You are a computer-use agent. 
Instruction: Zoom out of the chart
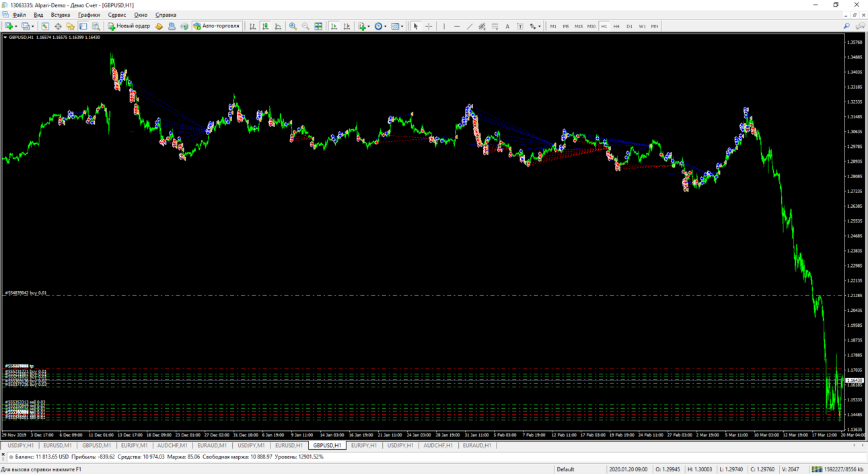click(x=305, y=26)
